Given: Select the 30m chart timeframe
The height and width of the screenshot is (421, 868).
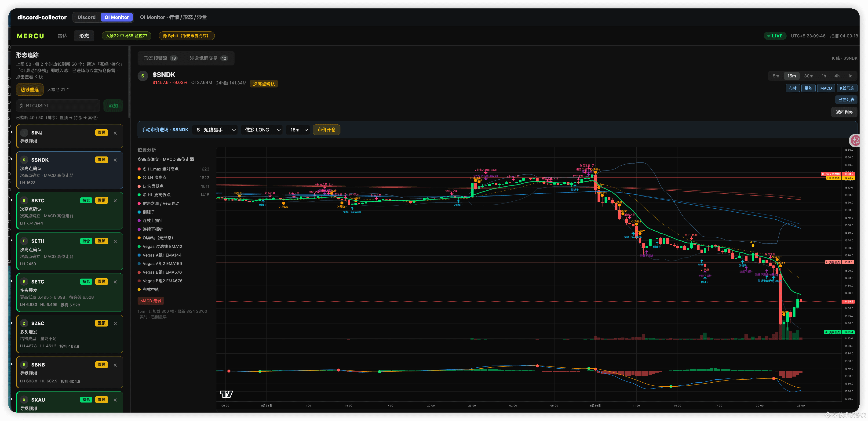Looking at the screenshot, I should [808, 76].
